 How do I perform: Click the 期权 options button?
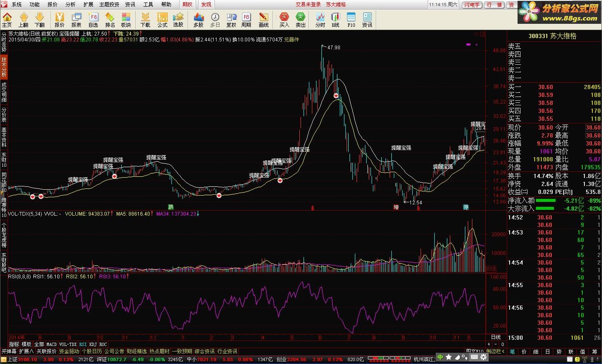click(x=187, y=5)
